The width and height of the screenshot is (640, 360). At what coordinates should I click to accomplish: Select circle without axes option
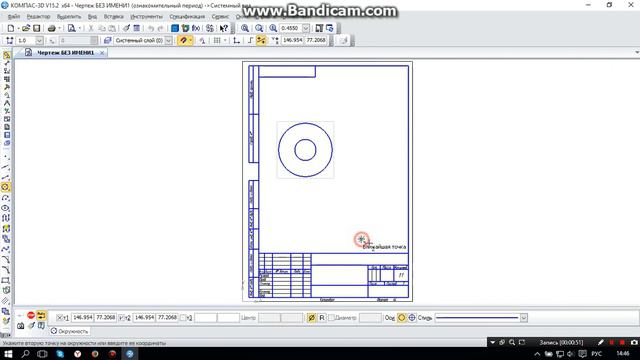tap(402, 317)
